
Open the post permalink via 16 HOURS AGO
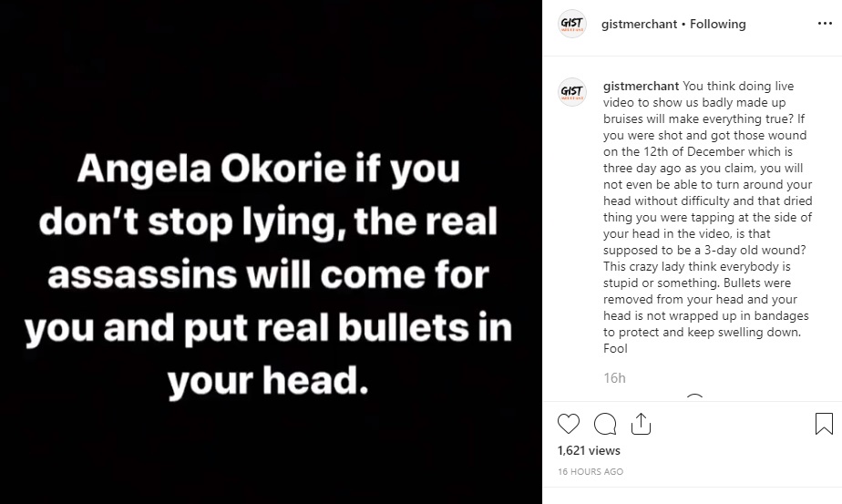click(x=590, y=472)
